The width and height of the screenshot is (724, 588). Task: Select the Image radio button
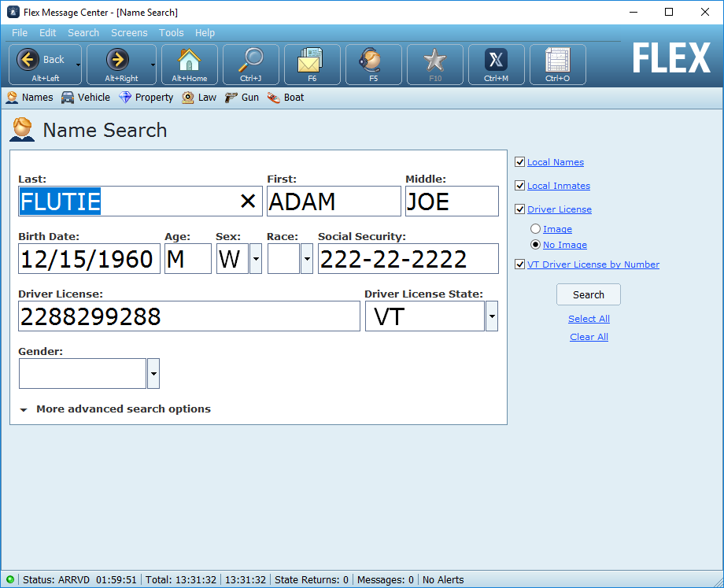tap(536, 229)
